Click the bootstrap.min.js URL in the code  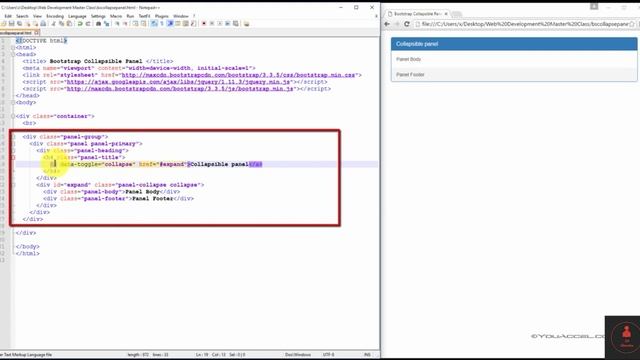[180, 89]
